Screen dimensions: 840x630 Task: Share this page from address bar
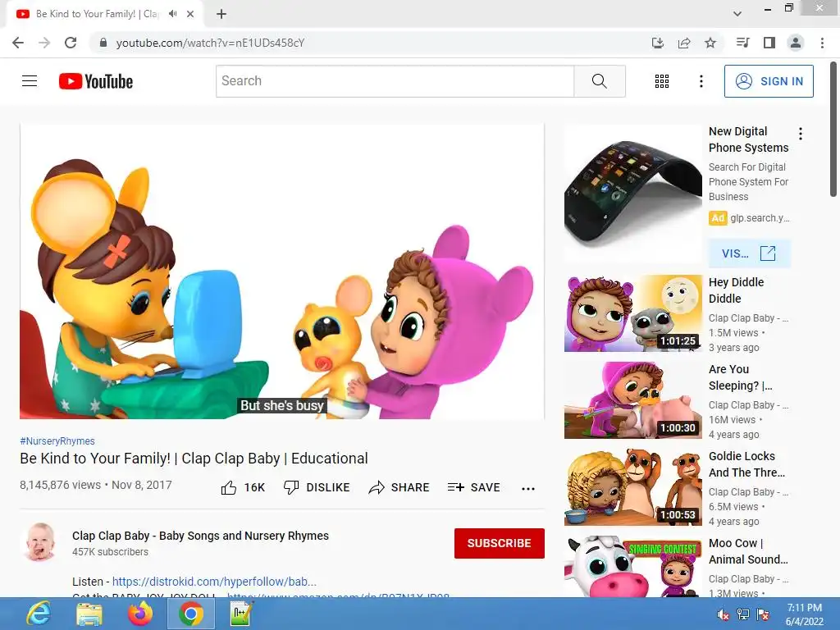click(x=684, y=43)
